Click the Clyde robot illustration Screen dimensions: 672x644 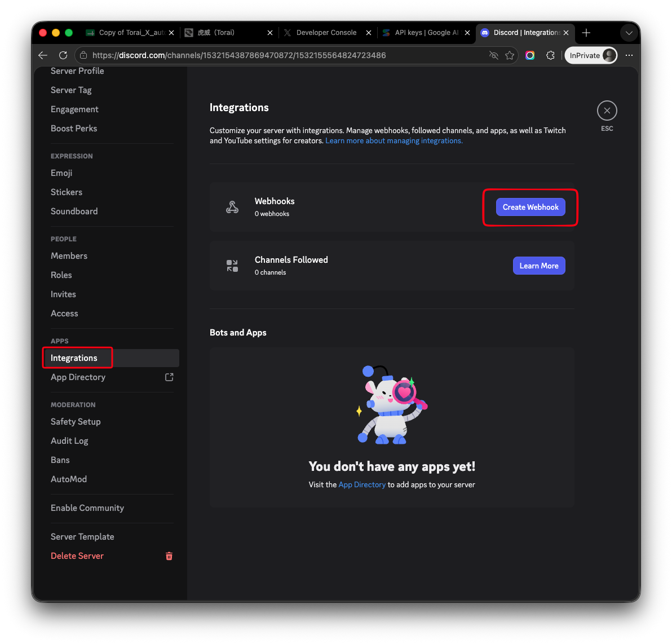(392, 405)
